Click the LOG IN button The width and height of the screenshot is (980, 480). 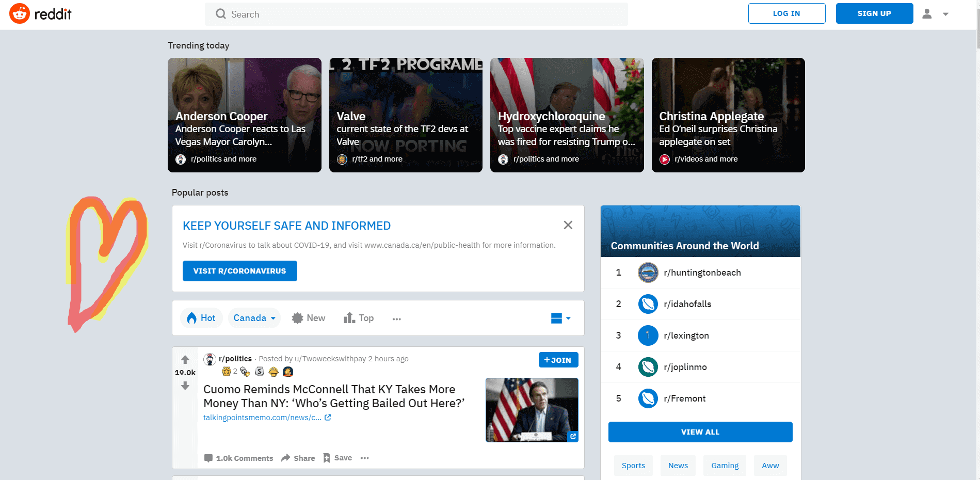[787, 13]
